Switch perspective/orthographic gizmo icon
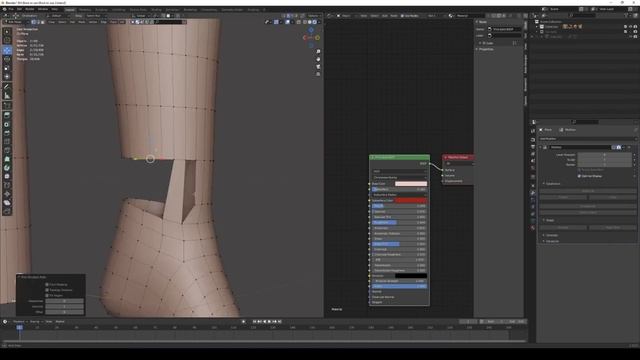 tap(318, 74)
